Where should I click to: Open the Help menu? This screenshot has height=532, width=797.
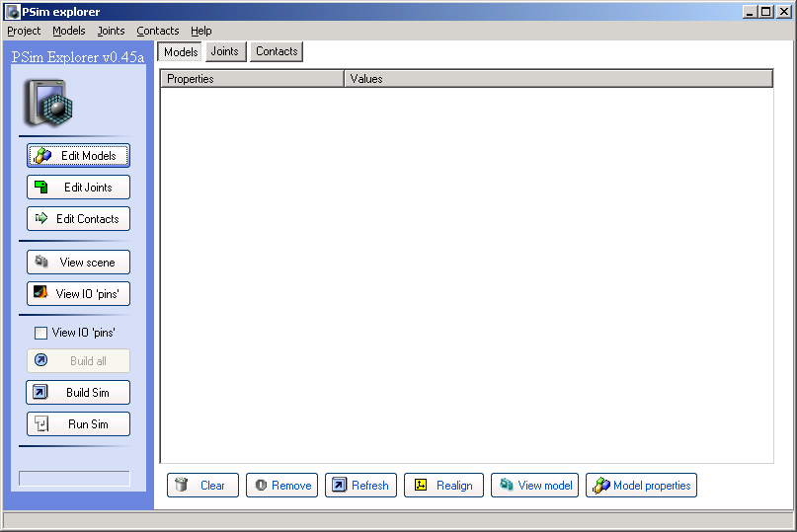[x=201, y=31]
